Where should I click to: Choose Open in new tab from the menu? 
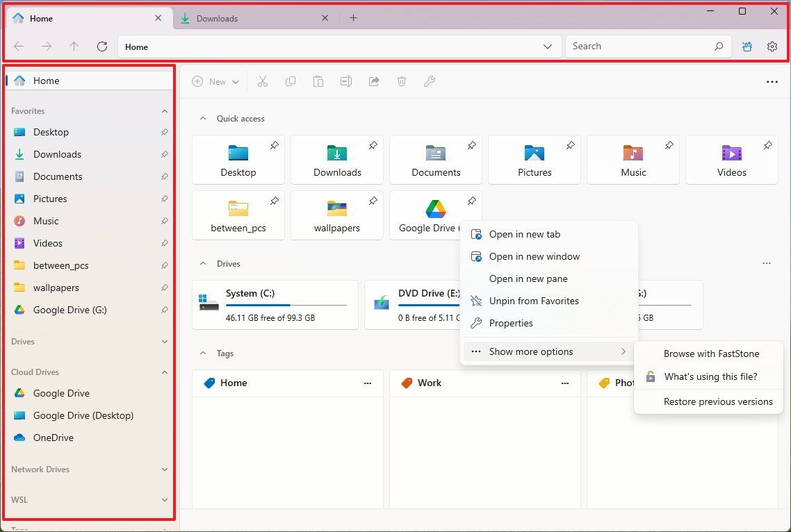tap(524, 234)
